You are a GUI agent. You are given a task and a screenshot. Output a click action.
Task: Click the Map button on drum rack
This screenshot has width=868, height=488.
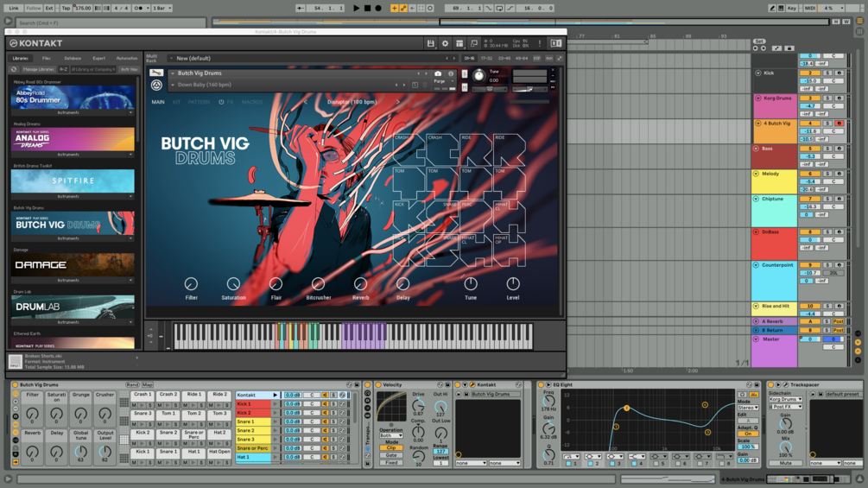[147, 384]
